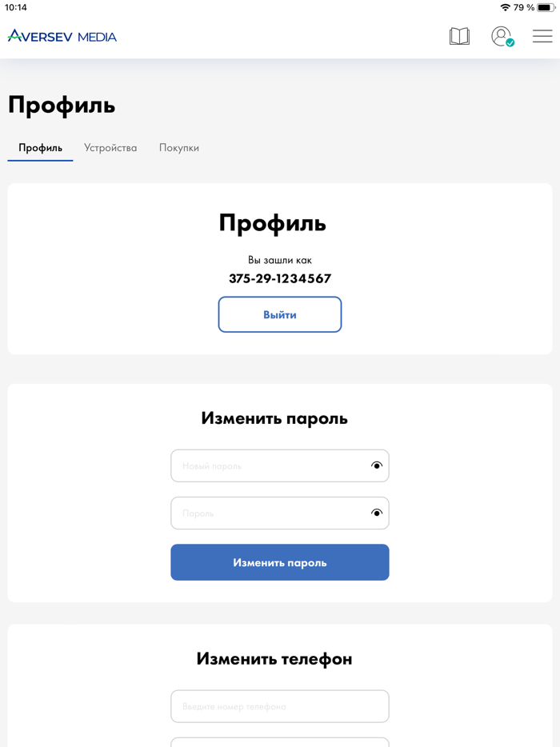
Task: Toggle visibility of the Новый пароль field
Action: (x=376, y=465)
